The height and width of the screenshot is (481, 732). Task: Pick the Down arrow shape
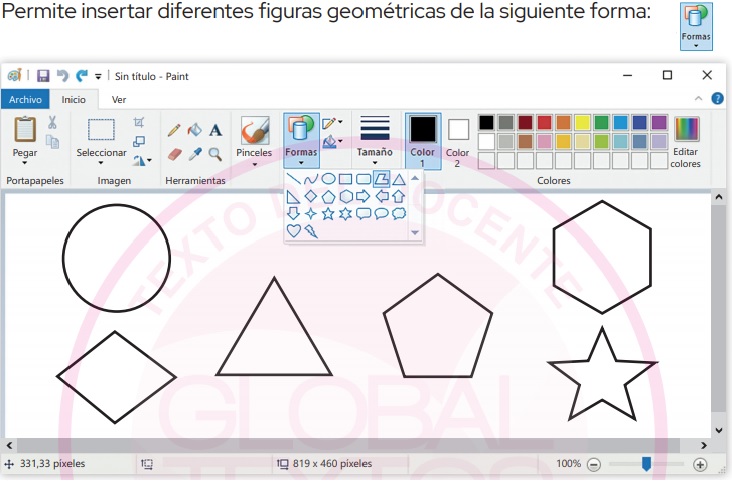point(293,213)
